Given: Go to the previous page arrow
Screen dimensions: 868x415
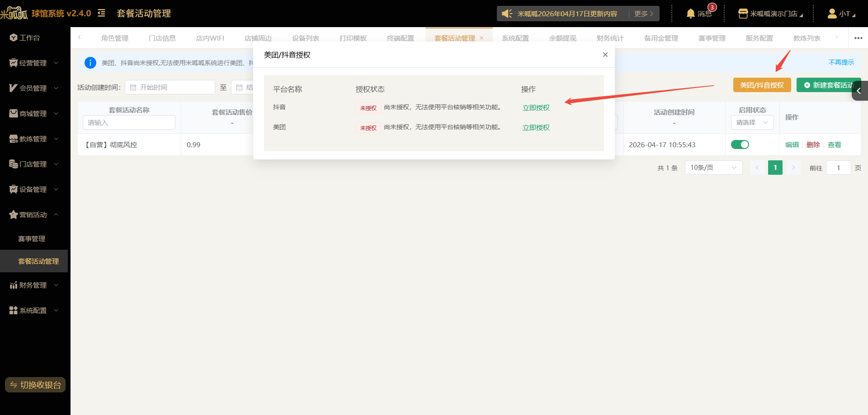Looking at the screenshot, I should tap(757, 168).
